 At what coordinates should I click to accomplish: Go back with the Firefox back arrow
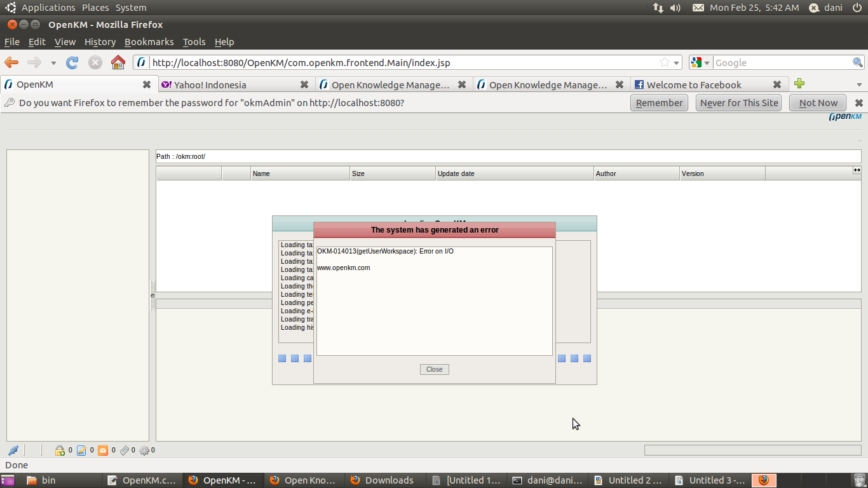[11, 62]
